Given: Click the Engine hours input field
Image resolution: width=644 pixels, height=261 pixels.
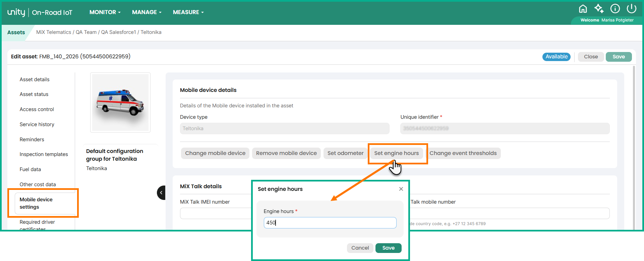Looking at the screenshot, I should (330, 223).
